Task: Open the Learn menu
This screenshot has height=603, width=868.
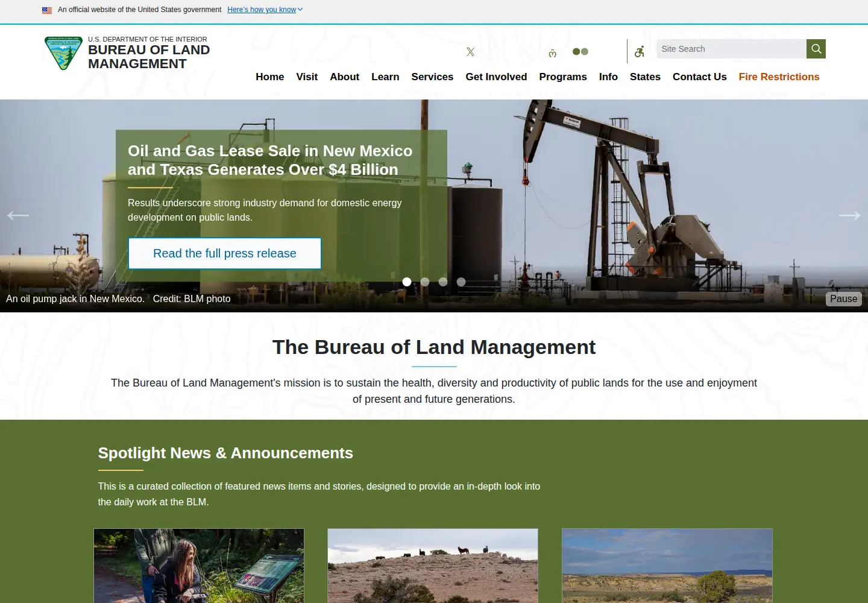Action: (385, 77)
